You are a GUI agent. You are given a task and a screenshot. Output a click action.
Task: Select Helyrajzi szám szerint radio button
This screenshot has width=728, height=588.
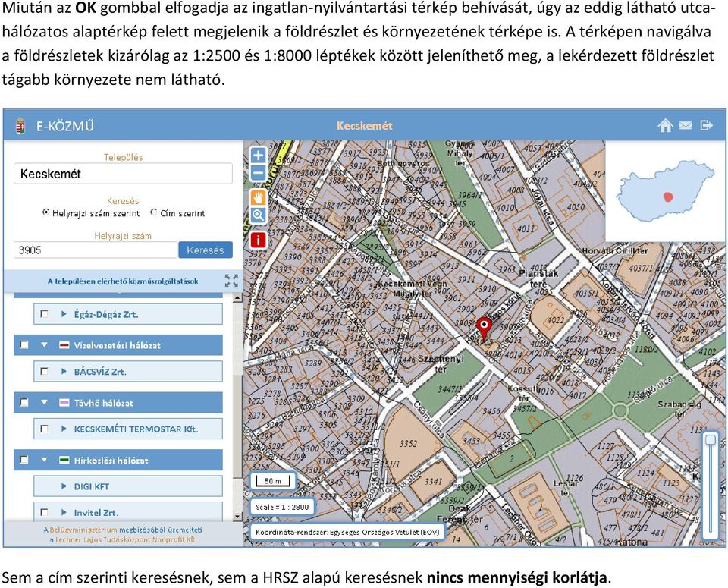[x=45, y=212]
